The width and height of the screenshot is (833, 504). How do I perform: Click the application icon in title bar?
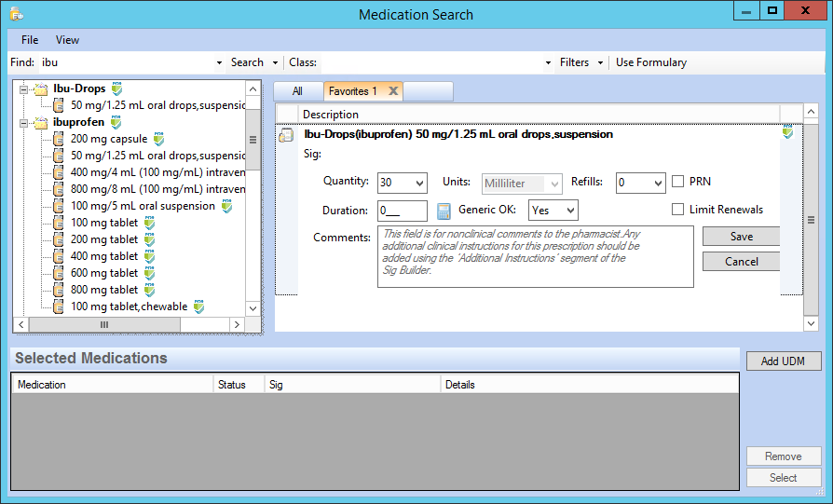(x=17, y=14)
